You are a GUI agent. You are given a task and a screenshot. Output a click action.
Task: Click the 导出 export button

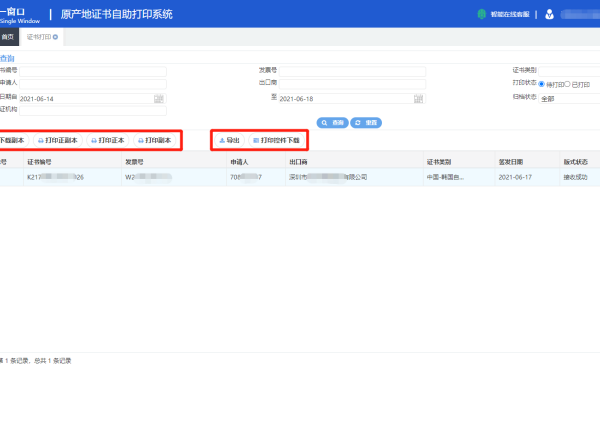click(x=229, y=140)
